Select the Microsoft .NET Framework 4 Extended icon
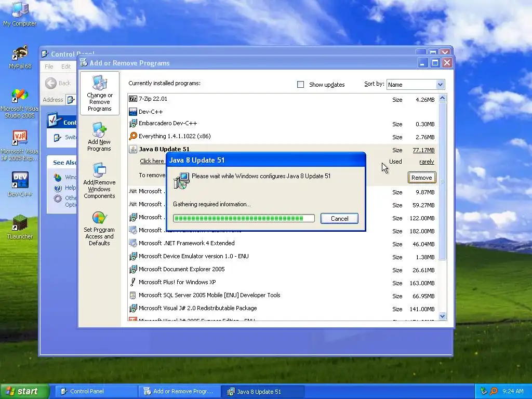This screenshot has width=532, height=399. coord(133,243)
